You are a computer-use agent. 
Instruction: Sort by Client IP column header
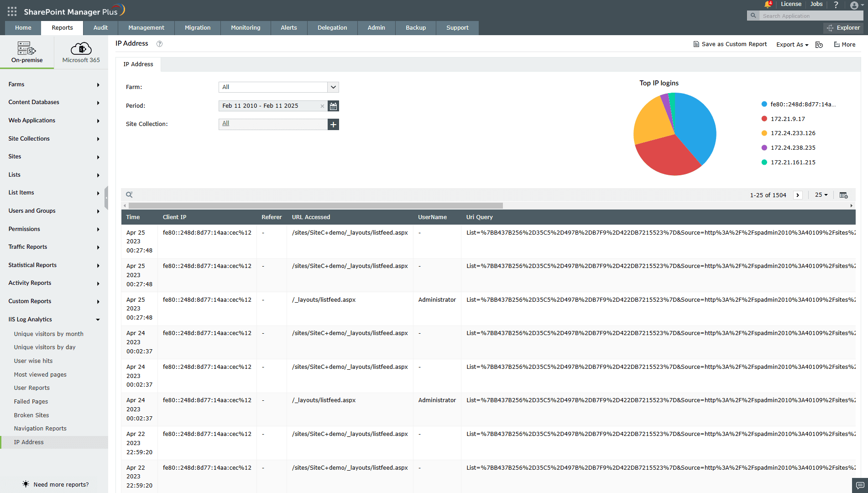[174, 217]
